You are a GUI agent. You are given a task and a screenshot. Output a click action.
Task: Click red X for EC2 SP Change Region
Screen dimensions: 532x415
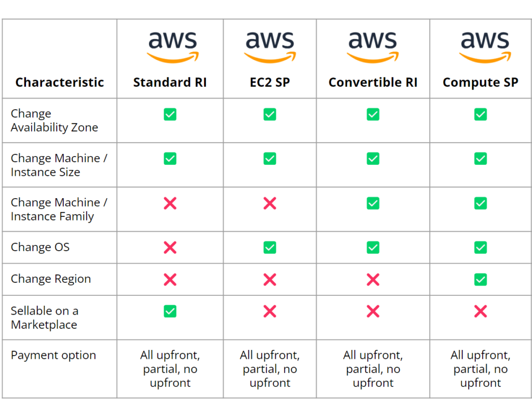pos(270,280)
